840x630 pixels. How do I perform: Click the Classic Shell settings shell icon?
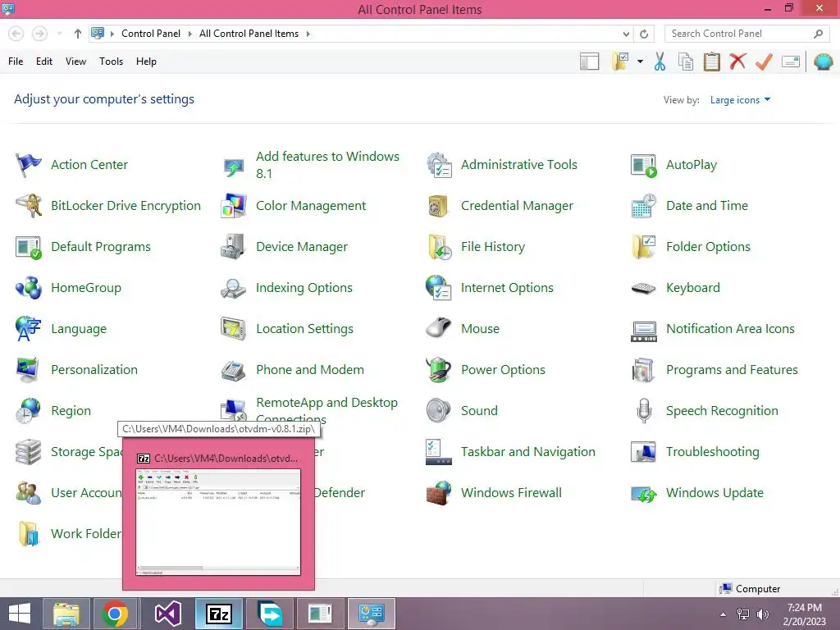point(823,62)
